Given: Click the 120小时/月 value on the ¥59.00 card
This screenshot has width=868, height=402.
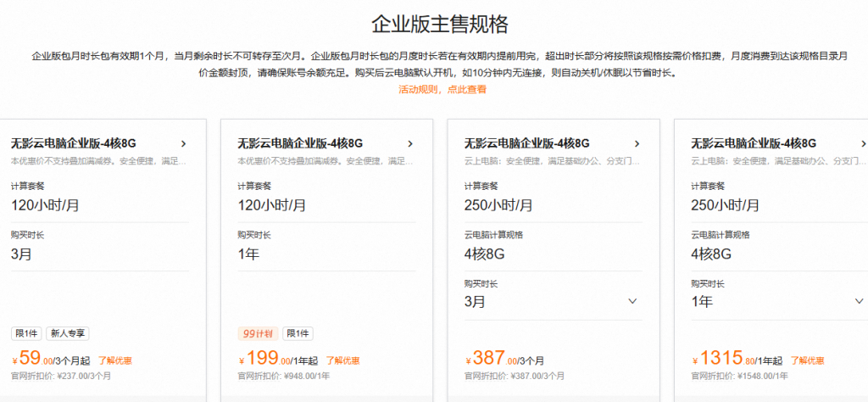Looking at the screenshot, I should 46,205.
